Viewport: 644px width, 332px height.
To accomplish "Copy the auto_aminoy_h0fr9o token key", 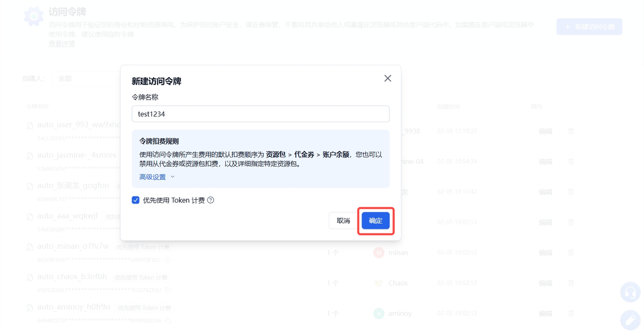I will (168, 320).
